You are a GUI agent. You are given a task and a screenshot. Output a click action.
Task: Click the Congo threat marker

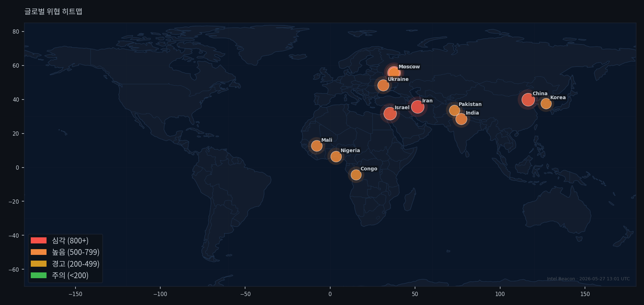(356, 175)
